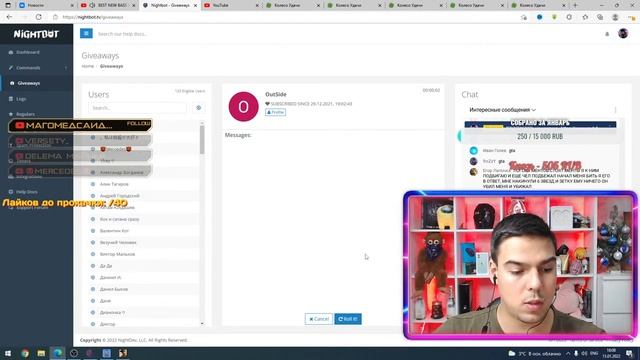Image resolution: width=640 pixels, height=360 pixels.
Task: Focus the Search our help docs field
Action: [x=122, y=34]
